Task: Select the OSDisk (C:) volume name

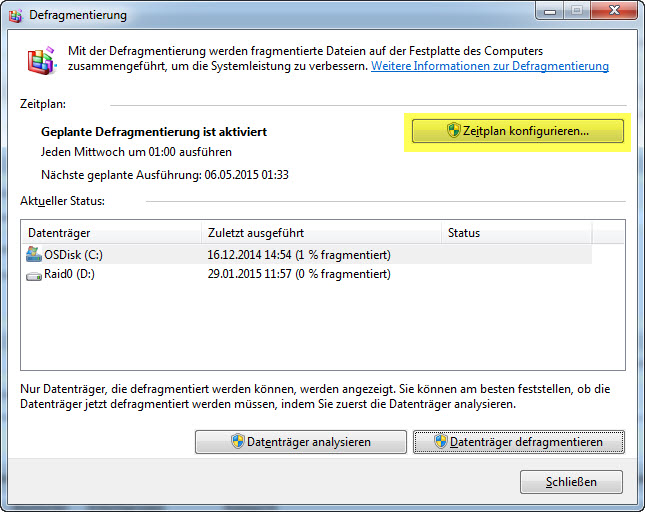Action: coord(73,255)
